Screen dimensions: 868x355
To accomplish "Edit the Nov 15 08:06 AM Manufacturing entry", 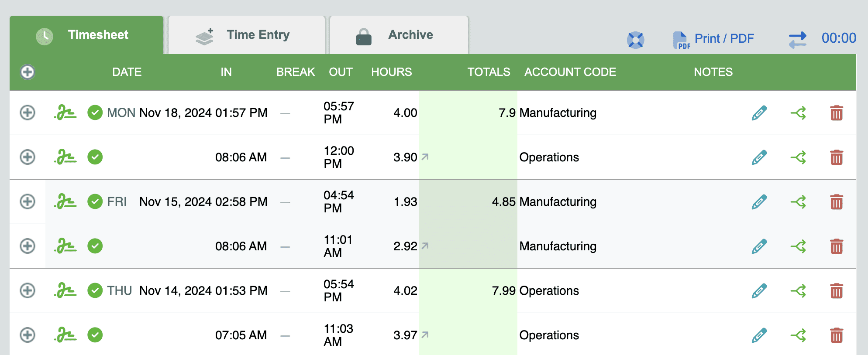I will (x=759, y=246).
